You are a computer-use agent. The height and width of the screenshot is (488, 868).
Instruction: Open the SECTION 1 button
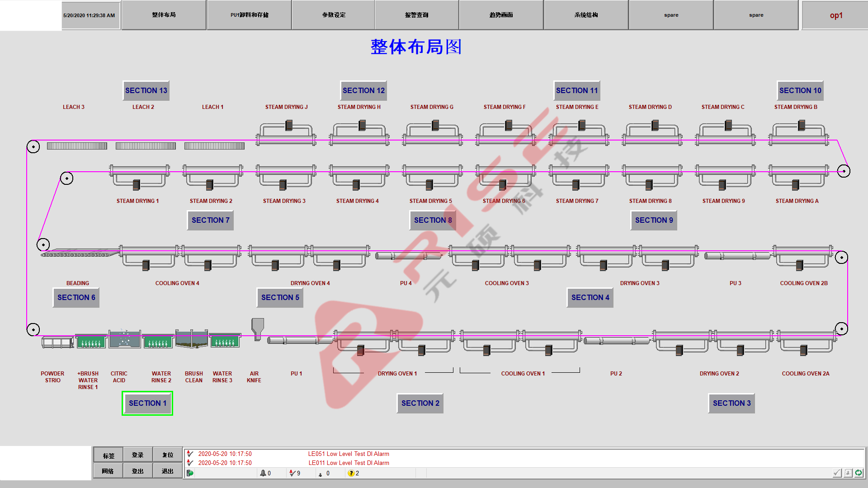(147, 403)
